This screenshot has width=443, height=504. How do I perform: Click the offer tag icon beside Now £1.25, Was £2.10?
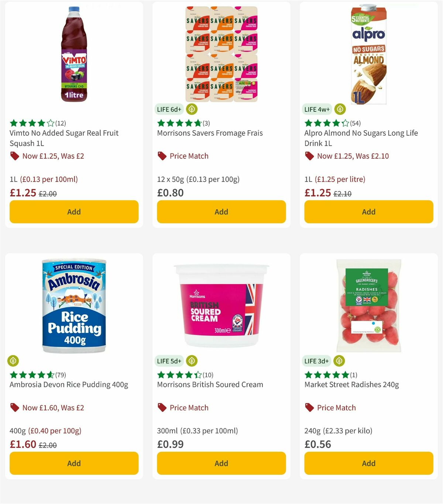click(x=309, y=156)
